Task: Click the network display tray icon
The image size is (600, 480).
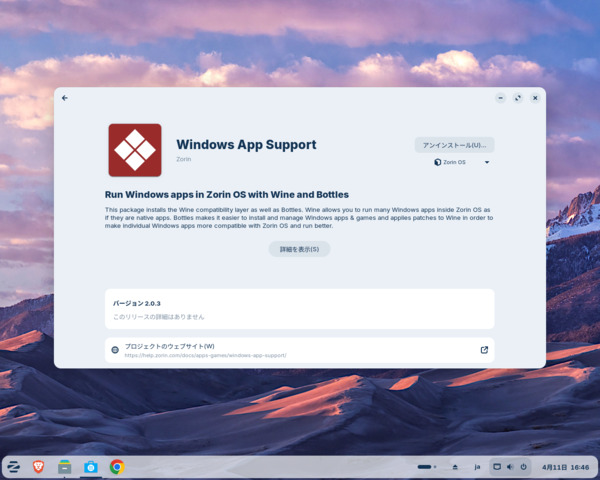Action: tap(497, 467)
